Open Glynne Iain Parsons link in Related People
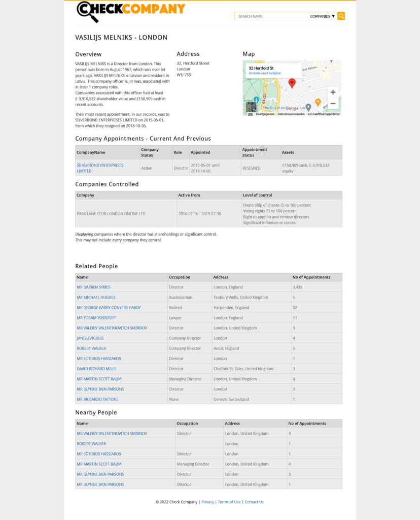Image resolution: width=420 pixels, height=520 pixels. pos(100,389)
